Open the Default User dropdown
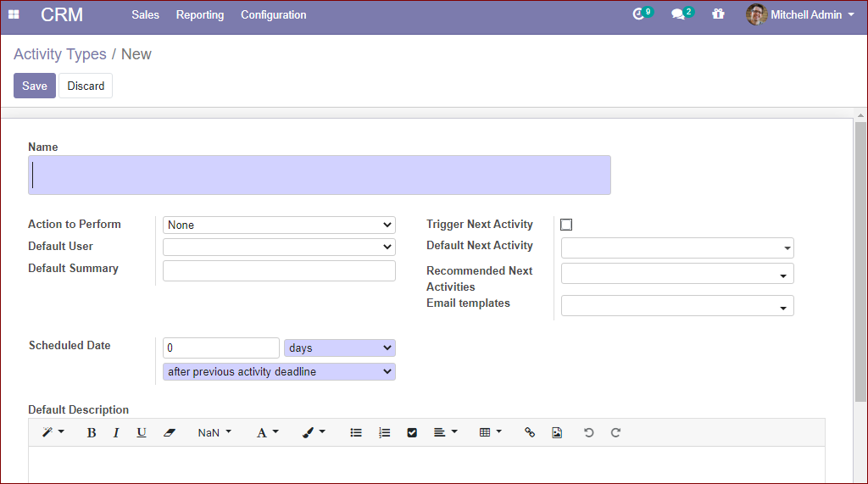This screenshot has width=868, height=484. (x=279, y=247)
